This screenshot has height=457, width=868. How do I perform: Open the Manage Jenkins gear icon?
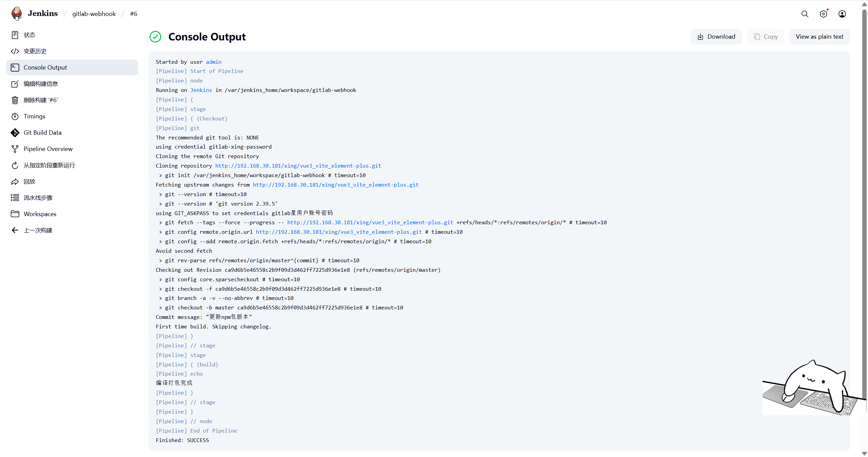tap(824, 14)
